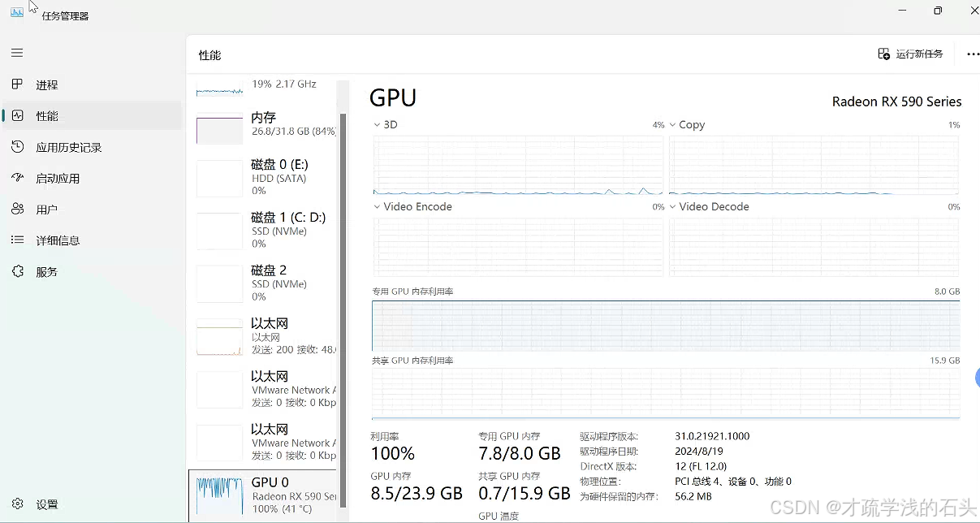980x523 pixels.
Task: Select the 详细信息 navigation item
Action: [92, 240]
